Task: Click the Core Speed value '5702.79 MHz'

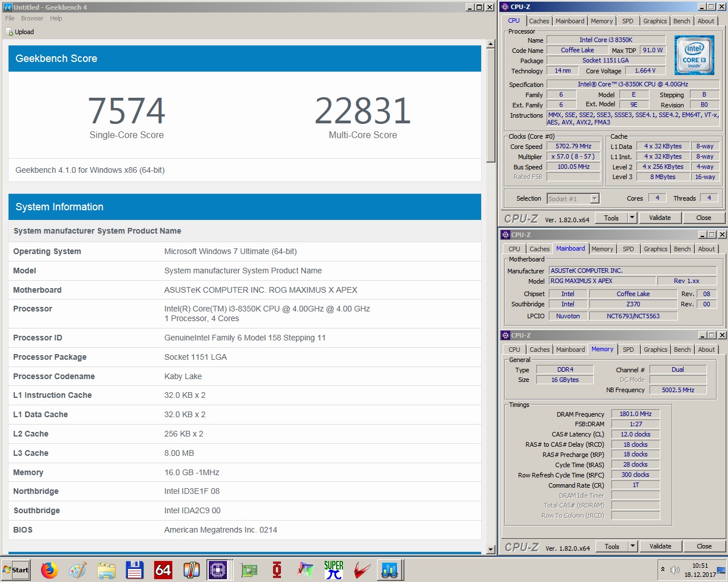Action: [573, 146]
